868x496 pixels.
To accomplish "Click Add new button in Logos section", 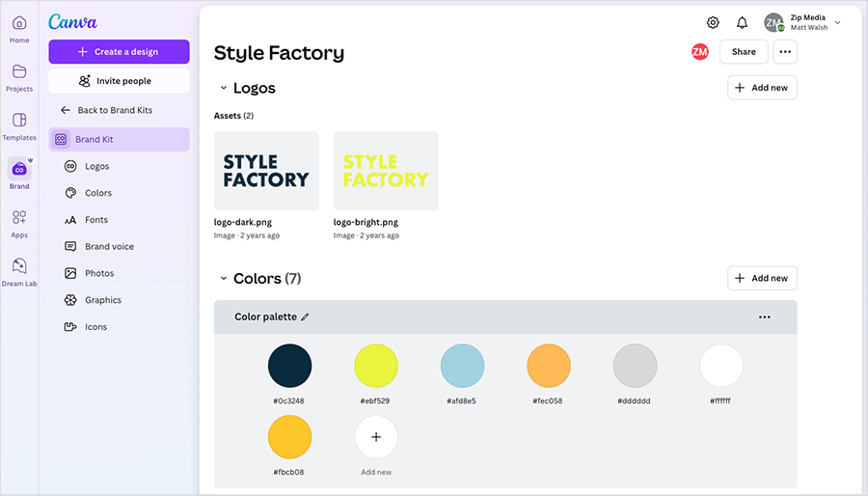I will (x=762, y=88).
